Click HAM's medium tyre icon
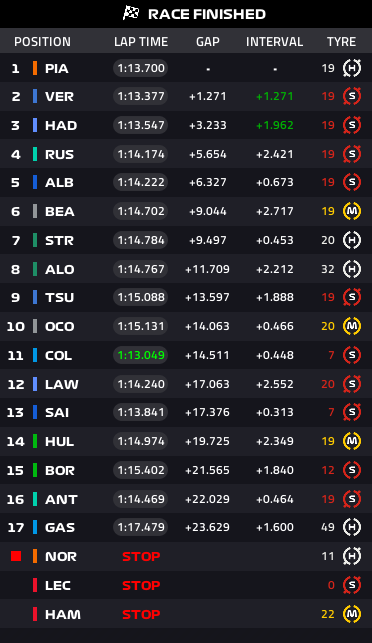The width and height of the screenshot is (372, 643). tap(352, 614)
